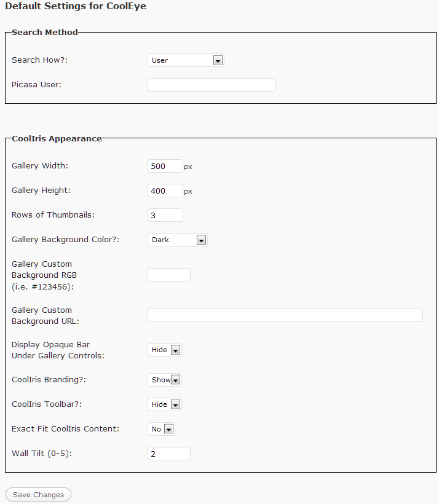Open the CoolIris Branding dropdown
The width and height of the screenshot is (439, 504).
point(165,380)
